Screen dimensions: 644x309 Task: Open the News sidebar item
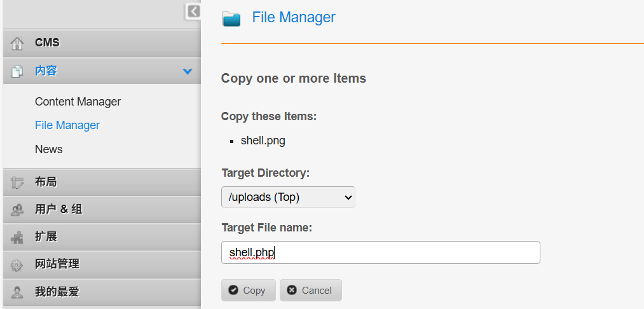click(49, 149)
